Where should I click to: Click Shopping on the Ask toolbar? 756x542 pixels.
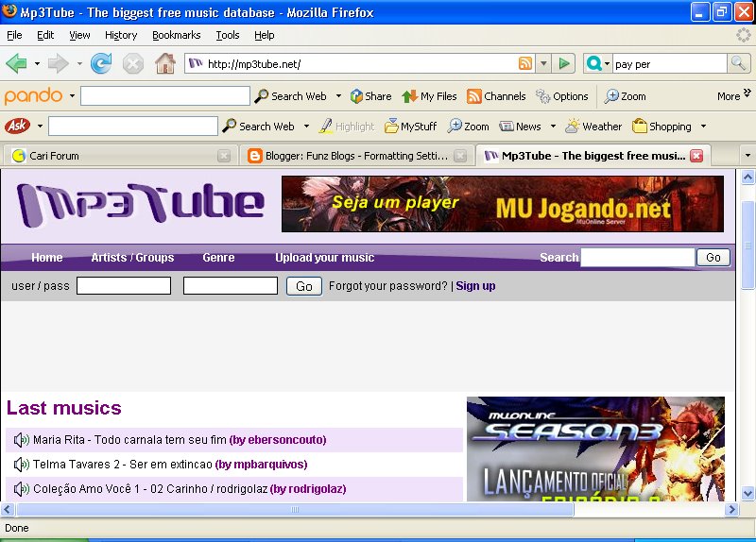point(661,127)
